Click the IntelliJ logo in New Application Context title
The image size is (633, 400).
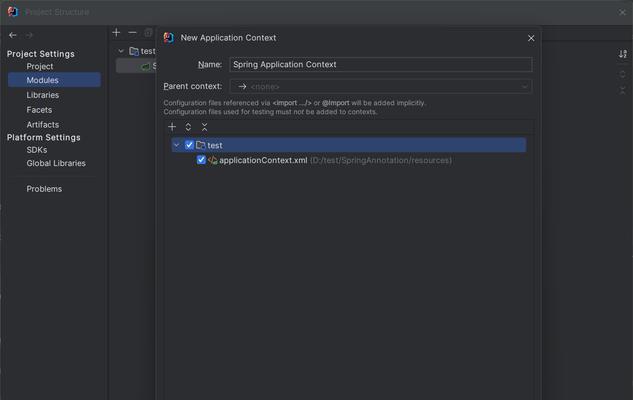(169, 38)
